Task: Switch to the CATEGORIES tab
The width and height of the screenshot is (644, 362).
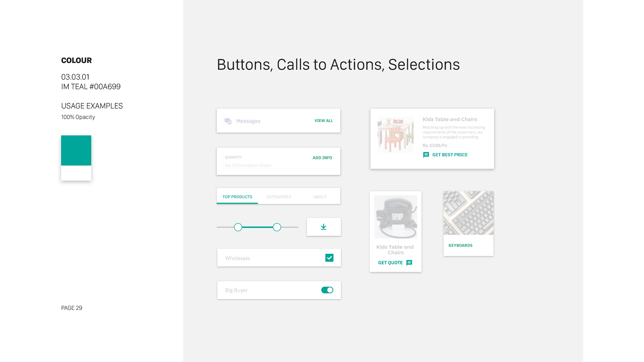Action: click(279, 197)
